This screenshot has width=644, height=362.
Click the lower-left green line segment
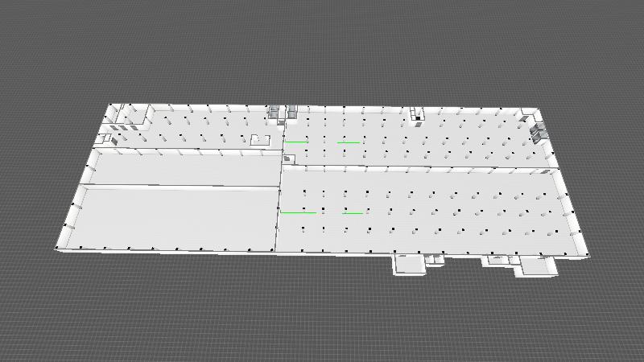pos(297,212)
